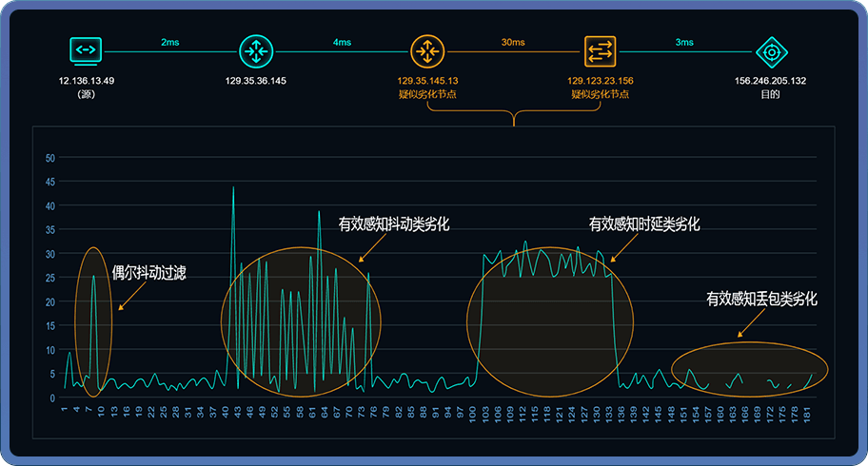
Task: Click the IP address 129.35.145.13 text
Action: (427, 81)
